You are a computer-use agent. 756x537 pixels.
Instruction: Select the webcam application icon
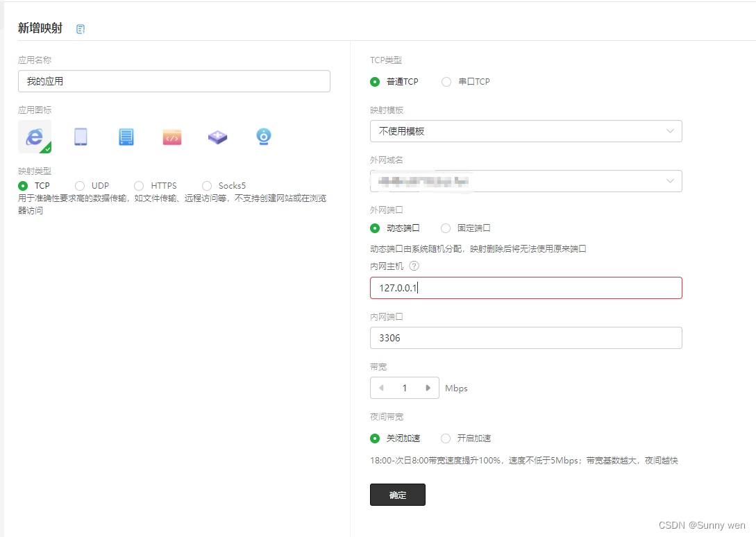coord(263,137)
